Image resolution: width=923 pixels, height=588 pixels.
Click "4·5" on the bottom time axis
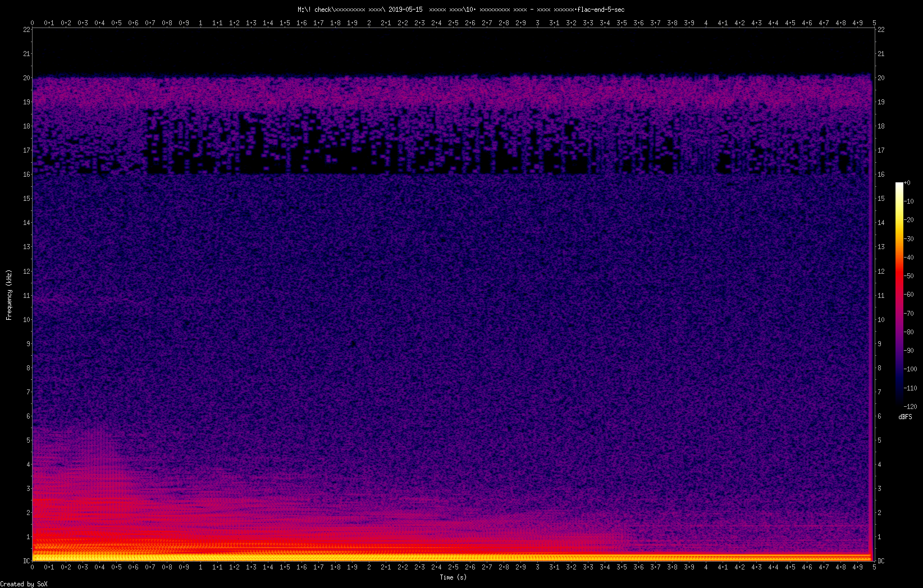[x=790, y=567]
